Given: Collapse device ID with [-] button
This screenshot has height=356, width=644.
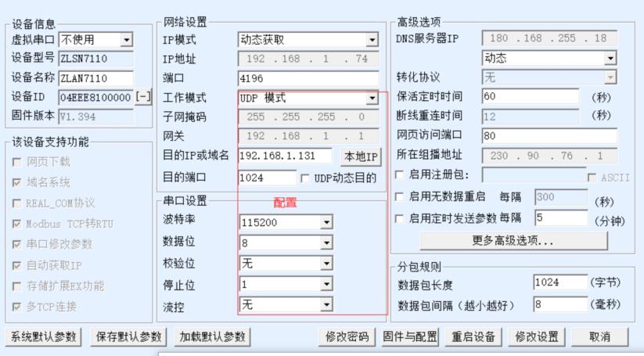Looking at the screenshot, I should pos(144,97).
